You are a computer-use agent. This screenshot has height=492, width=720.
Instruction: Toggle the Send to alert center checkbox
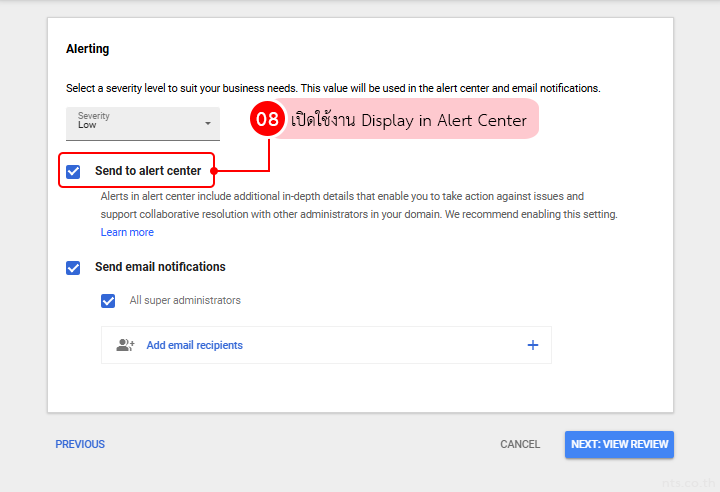[x=73, y=172]
